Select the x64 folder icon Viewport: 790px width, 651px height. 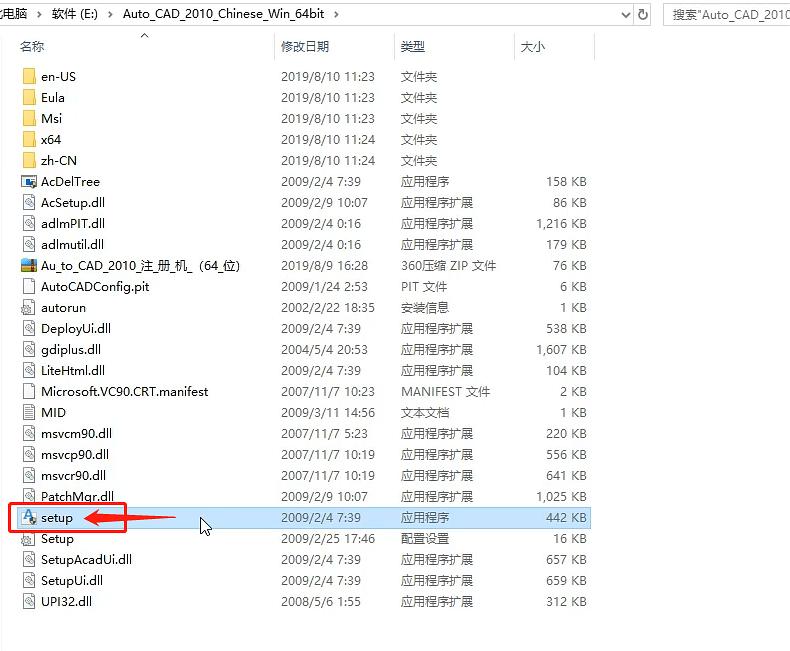click(29, 140)
